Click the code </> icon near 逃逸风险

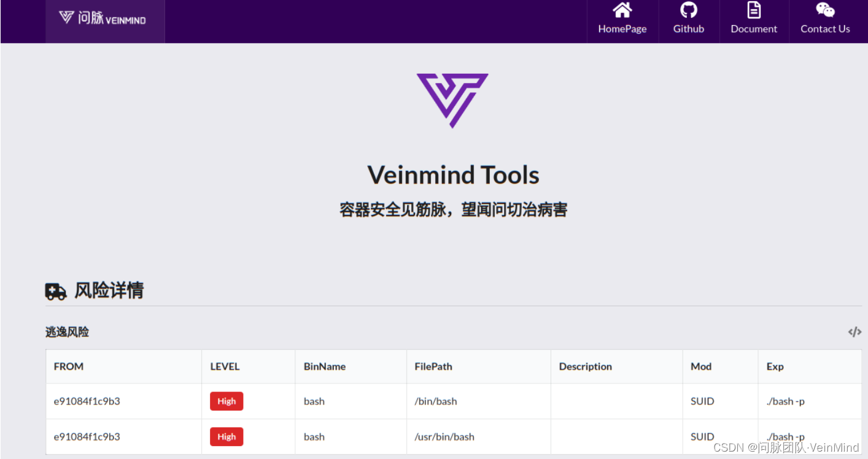point(854,331)
